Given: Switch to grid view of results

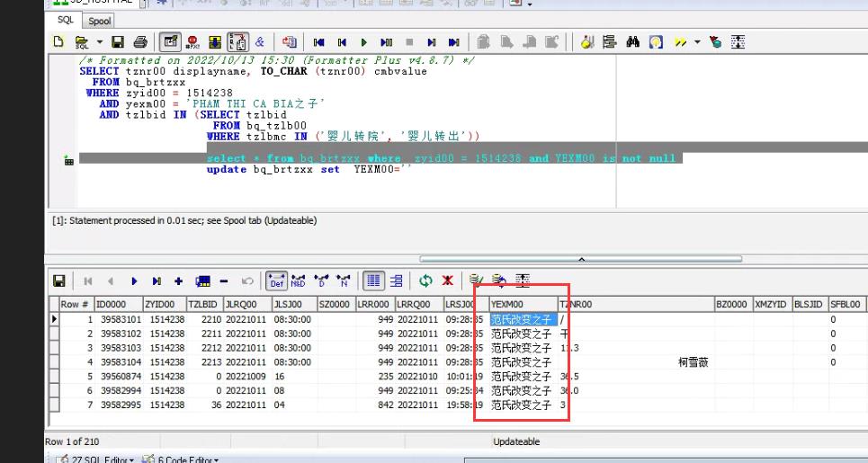Looking at the screenshot, I should [374, 281].
